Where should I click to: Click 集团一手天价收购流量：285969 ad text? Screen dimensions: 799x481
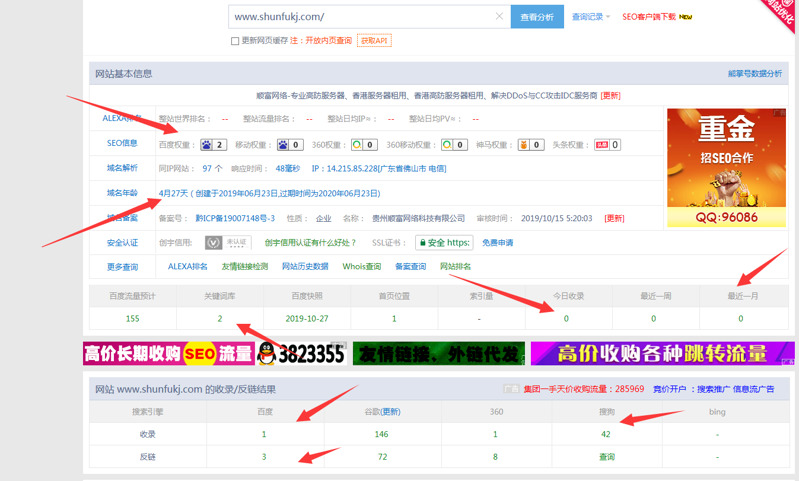[x=584, y=389]
